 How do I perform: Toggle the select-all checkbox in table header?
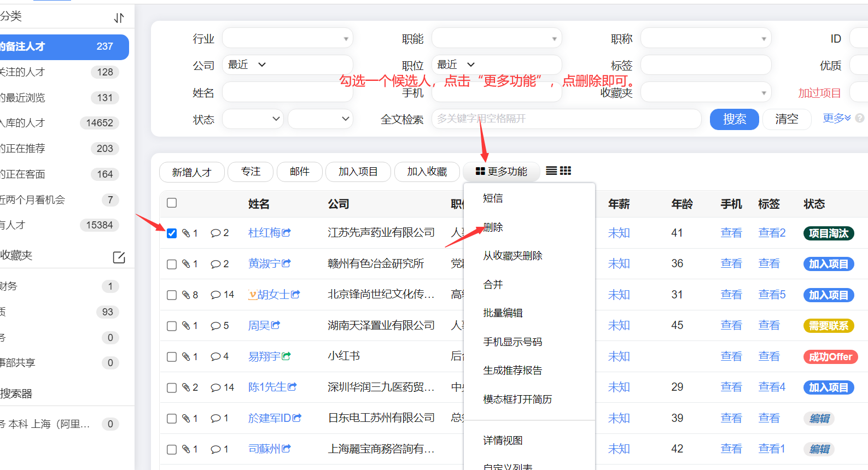(x=172, y=203)
